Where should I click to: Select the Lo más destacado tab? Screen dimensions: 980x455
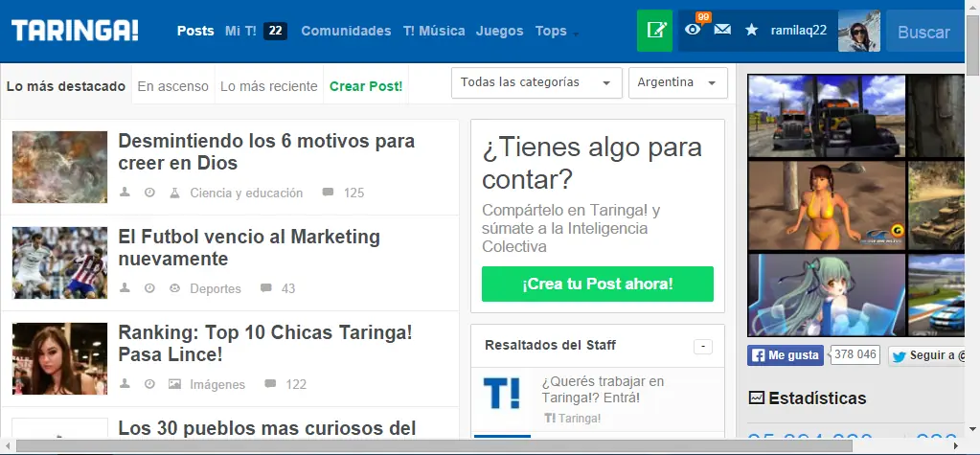[x=66, y=86]
